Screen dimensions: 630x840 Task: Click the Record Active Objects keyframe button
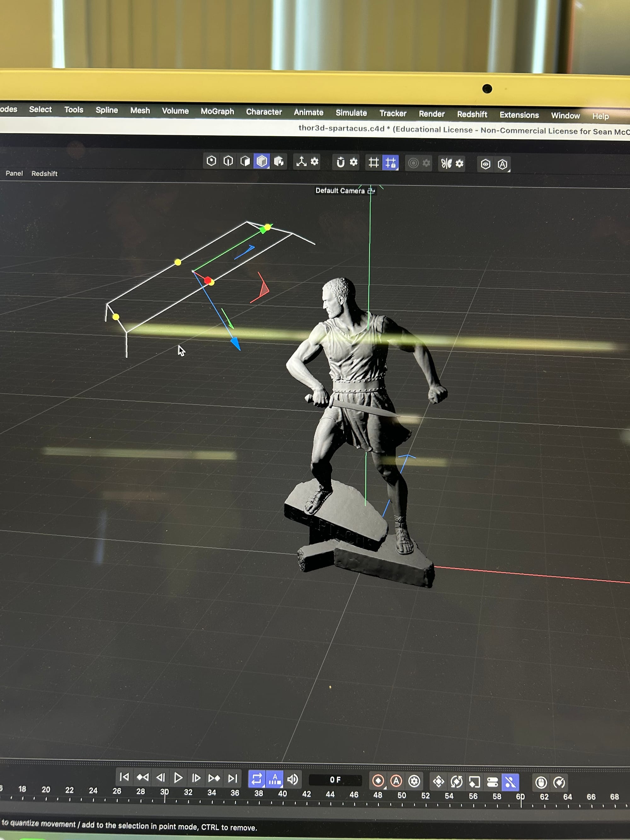pos(378,781)
